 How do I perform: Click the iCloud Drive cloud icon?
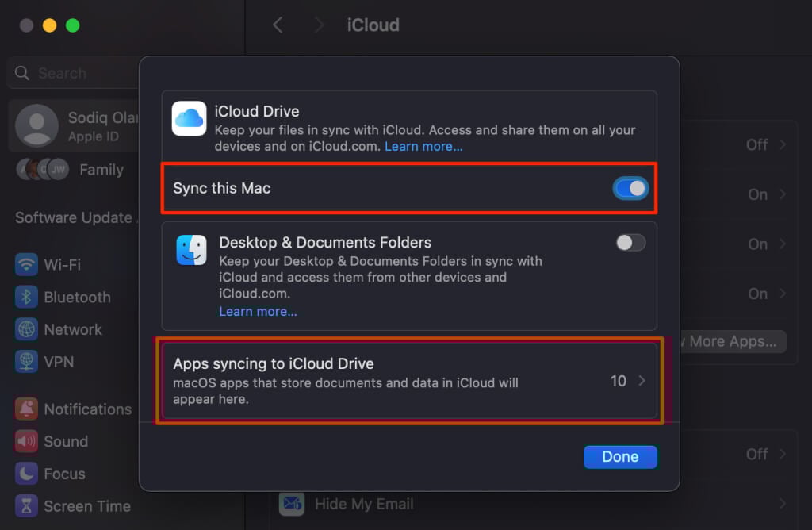click(x=189, y=118)
